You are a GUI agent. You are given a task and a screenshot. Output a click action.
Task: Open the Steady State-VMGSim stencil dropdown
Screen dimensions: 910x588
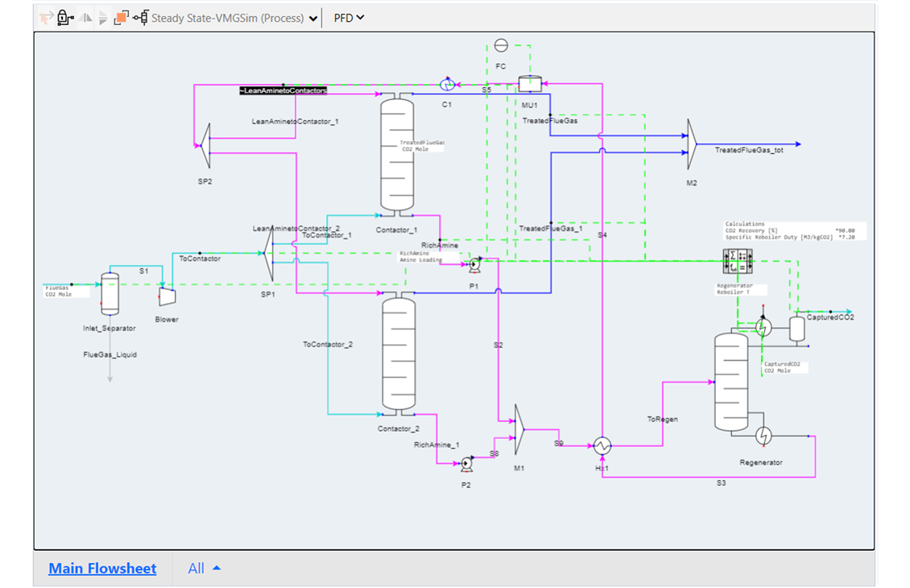[x=312, y=18]
